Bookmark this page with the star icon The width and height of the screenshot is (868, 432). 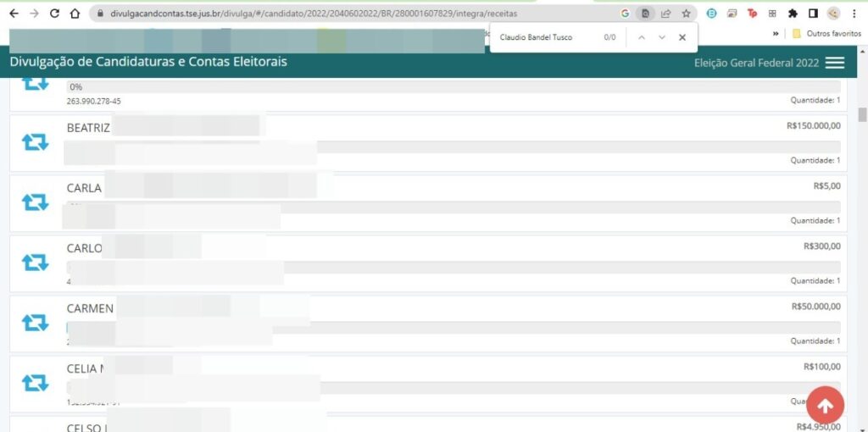pos(686,14)
